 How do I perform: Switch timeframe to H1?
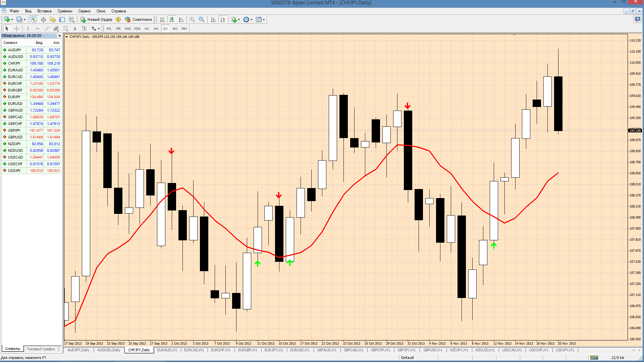click(x=147, y=28)
